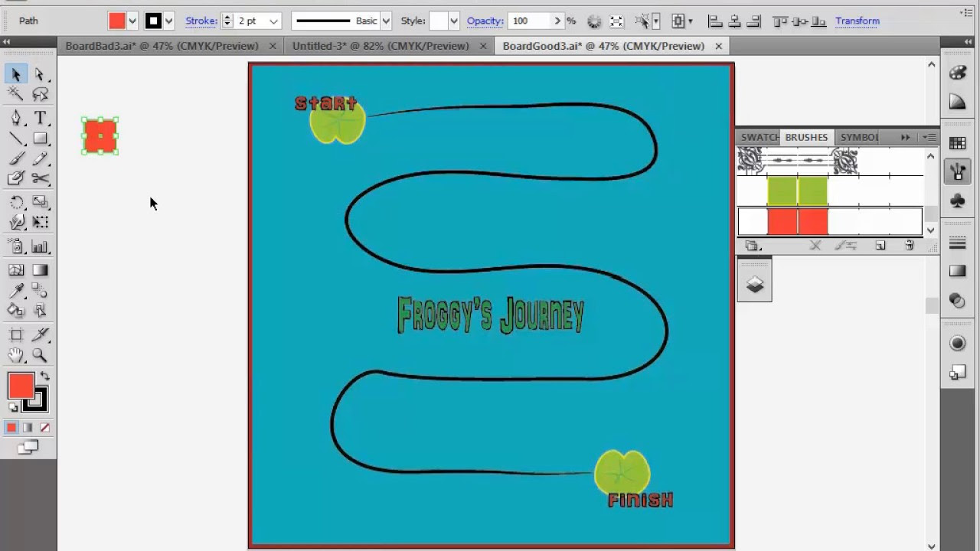The image size is (980, 551).
Task: Select the red brush in Brushes panel
Action: tap(798, 222)
